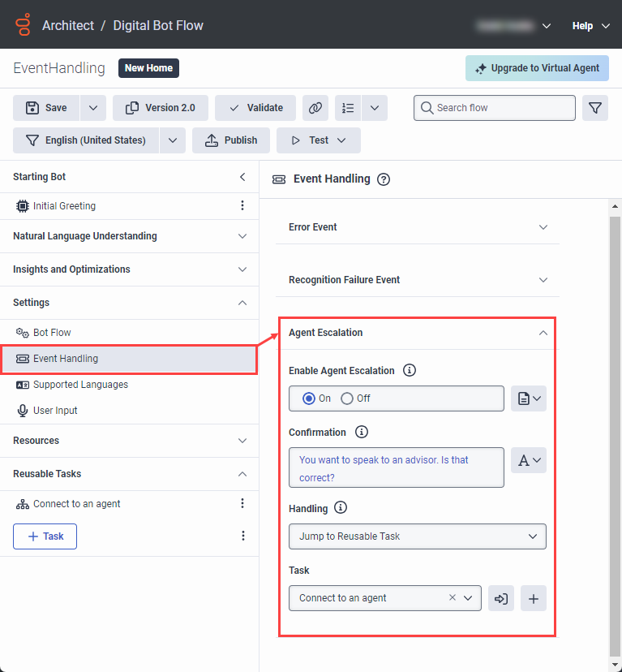Select Event Handling settings item

pyautogui.click(x=130, y=358)
